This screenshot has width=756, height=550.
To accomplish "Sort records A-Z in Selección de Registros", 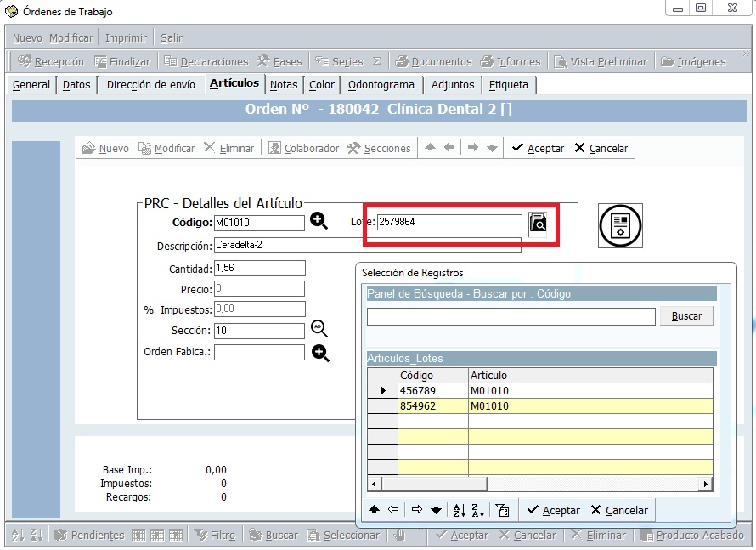I will pyautogui.click(x=459, y=509).
